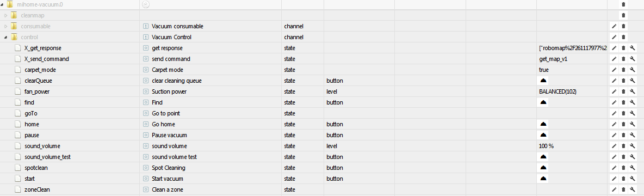This screenshot has width=644, height=196.
Task: Edit the find state
Action: [614, 102]
